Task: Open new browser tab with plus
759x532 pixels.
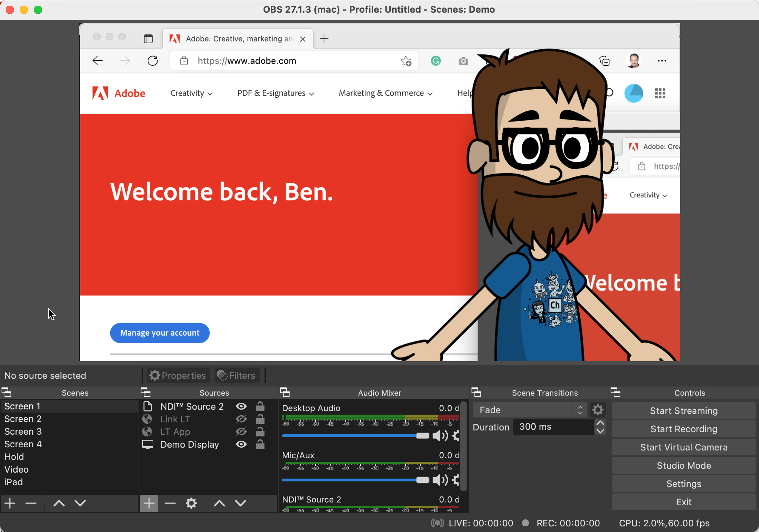Action: [x=324, y=39]
